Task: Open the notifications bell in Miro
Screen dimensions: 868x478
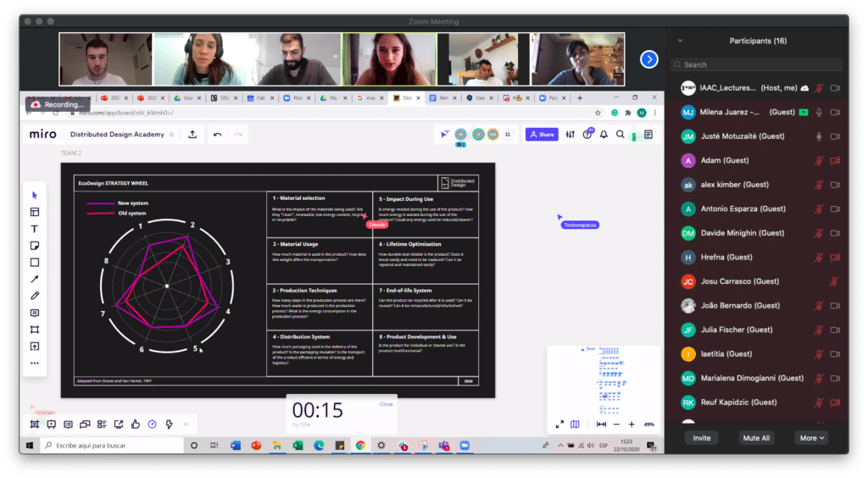Action: 604,134
